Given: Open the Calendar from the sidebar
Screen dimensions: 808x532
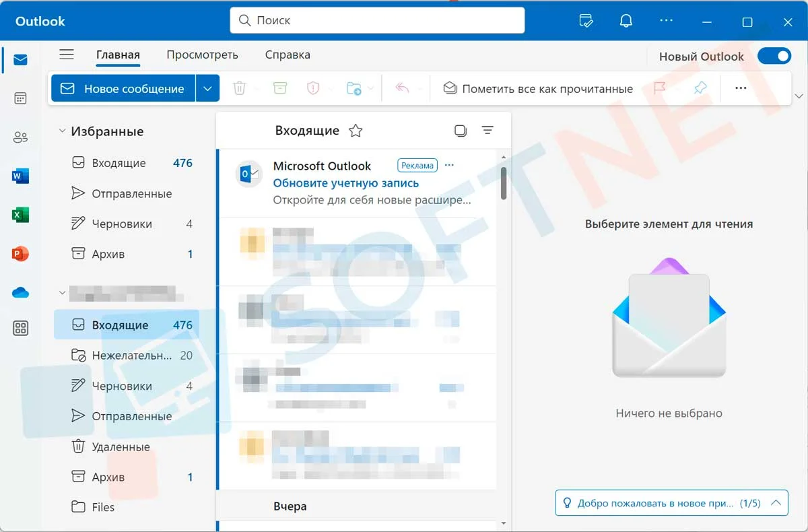Looking at the screenshot, I should click(x=20, y=99).
